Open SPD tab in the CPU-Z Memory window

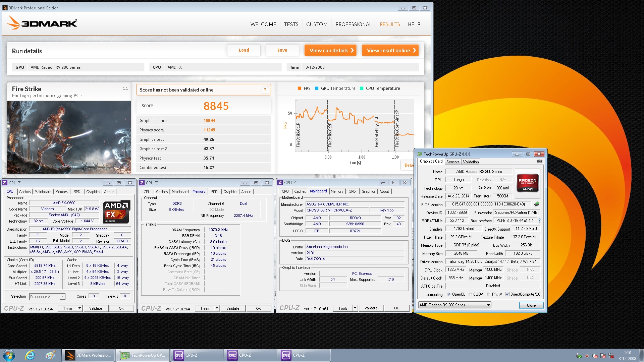(214, 192)
